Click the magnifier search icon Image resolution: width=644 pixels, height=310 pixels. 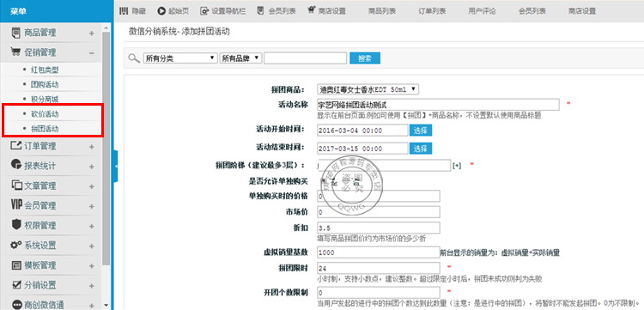[134, 58]
